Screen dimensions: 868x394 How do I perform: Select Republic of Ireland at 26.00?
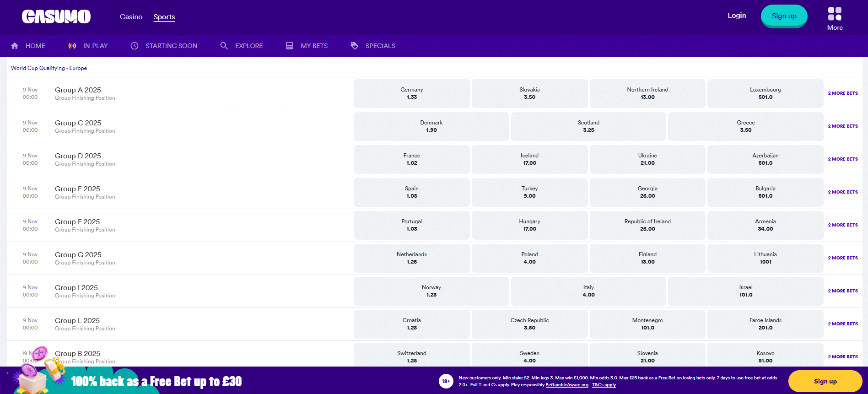(647, 225)
